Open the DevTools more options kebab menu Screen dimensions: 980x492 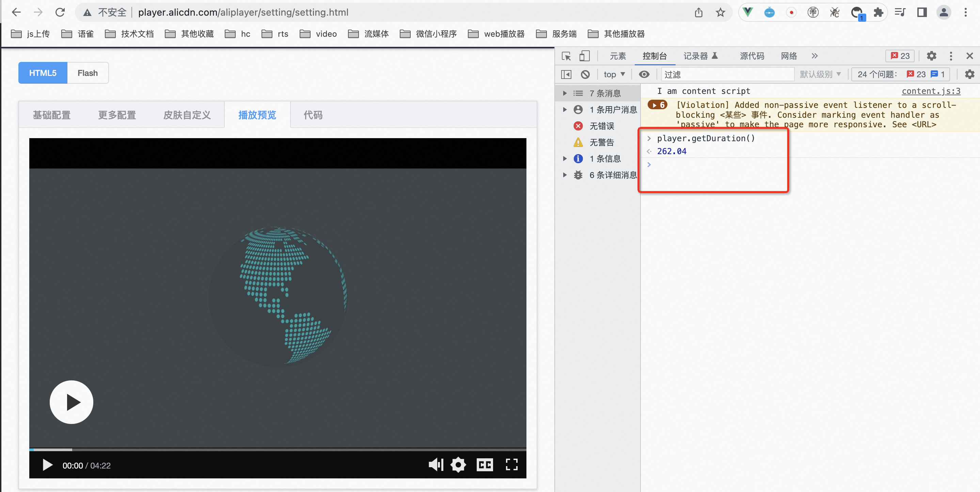pyautogui.click(x=951, y=56)
